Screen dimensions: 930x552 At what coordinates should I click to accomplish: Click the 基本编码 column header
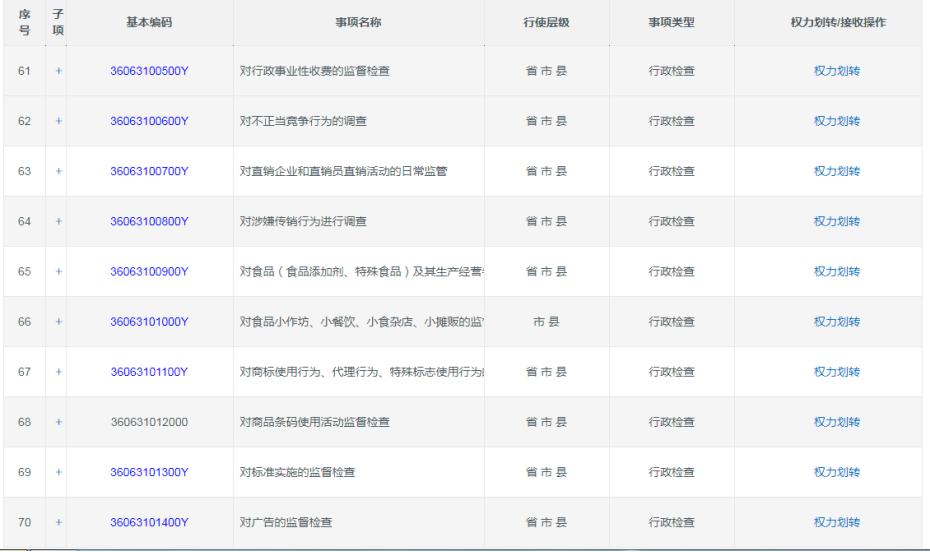click(x=149, y=22)
